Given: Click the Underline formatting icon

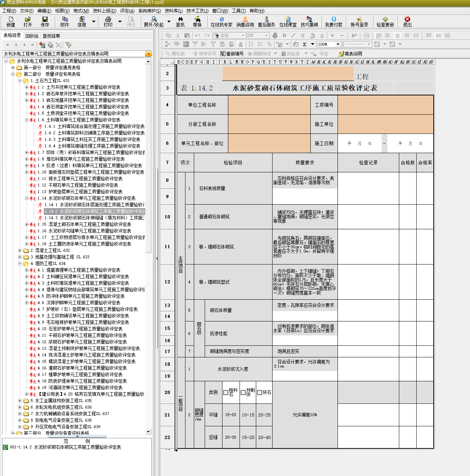Looking at the screenshot, I should coord(303,36).
